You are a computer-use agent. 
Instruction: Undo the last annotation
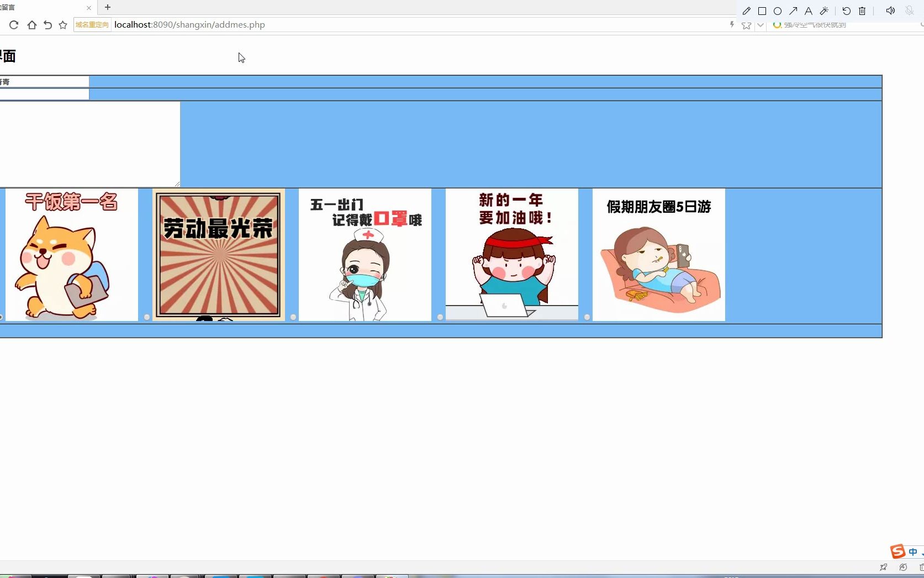point(846,11)
